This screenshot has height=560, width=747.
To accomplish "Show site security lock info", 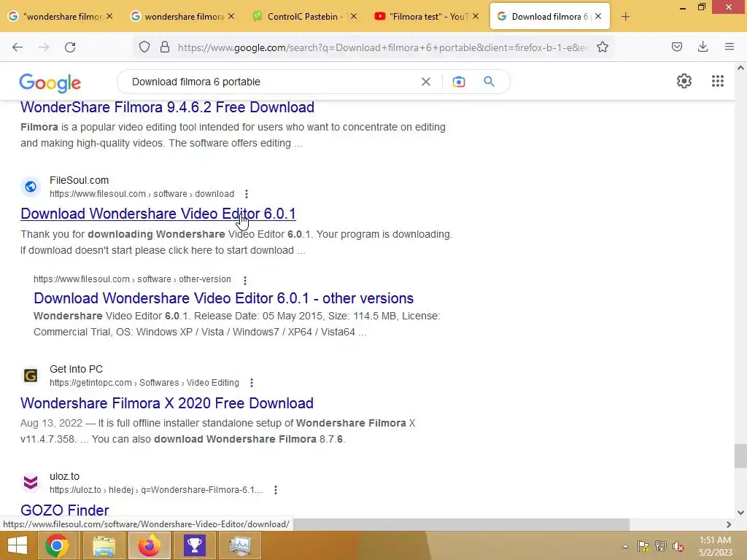I will [x=165, y=47].
